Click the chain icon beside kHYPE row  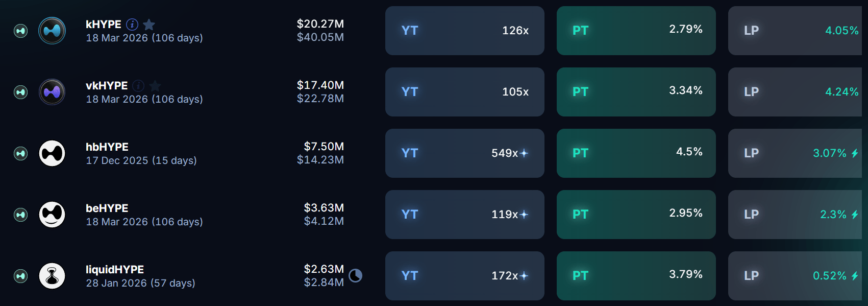(x=20, y=31)
